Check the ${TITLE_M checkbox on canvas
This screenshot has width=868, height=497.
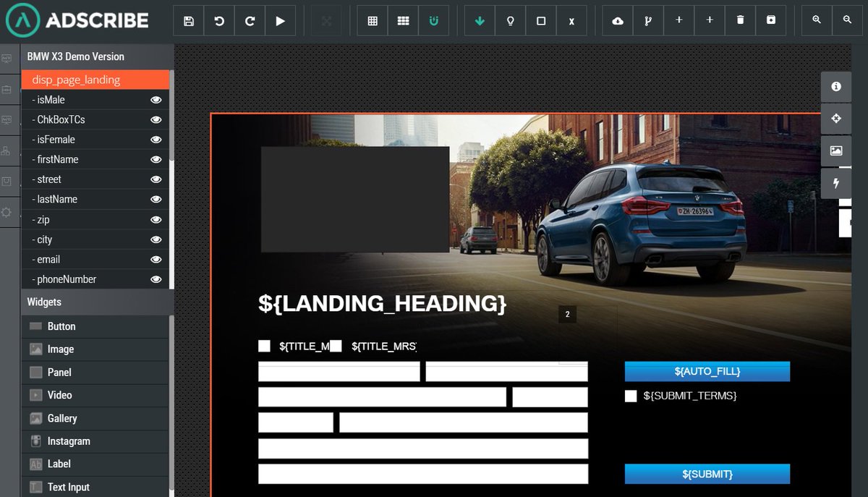264,346
